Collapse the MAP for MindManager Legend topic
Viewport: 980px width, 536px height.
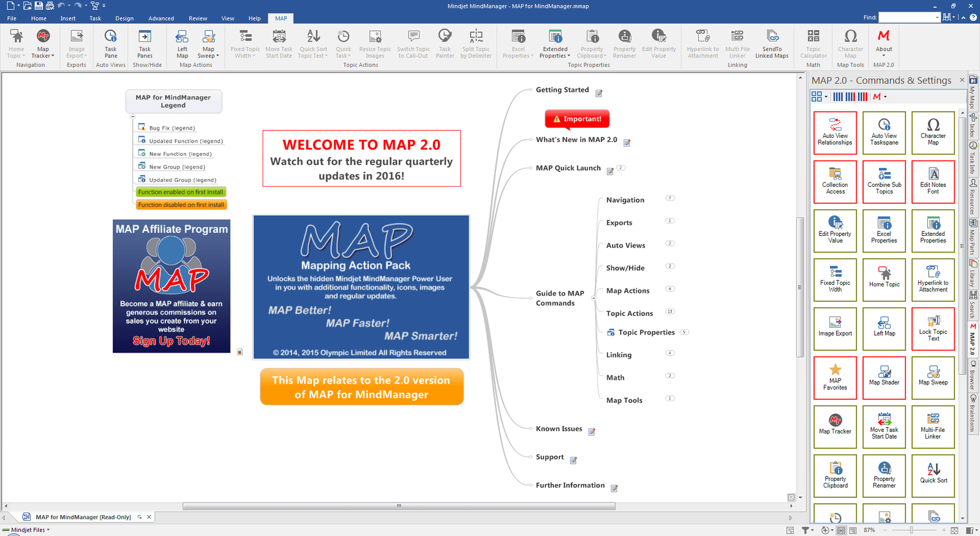[132, 116]
